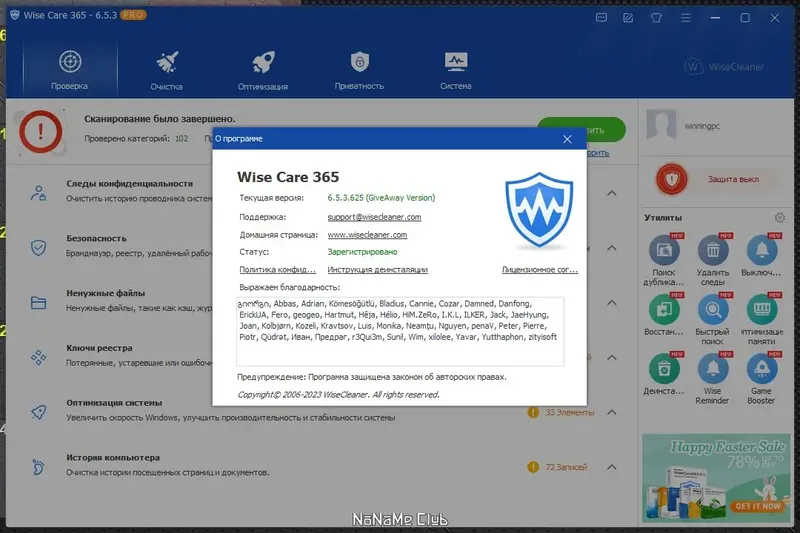Toggle the Защита выкл protection shield
800x533 pixels.
pos(671,179)
